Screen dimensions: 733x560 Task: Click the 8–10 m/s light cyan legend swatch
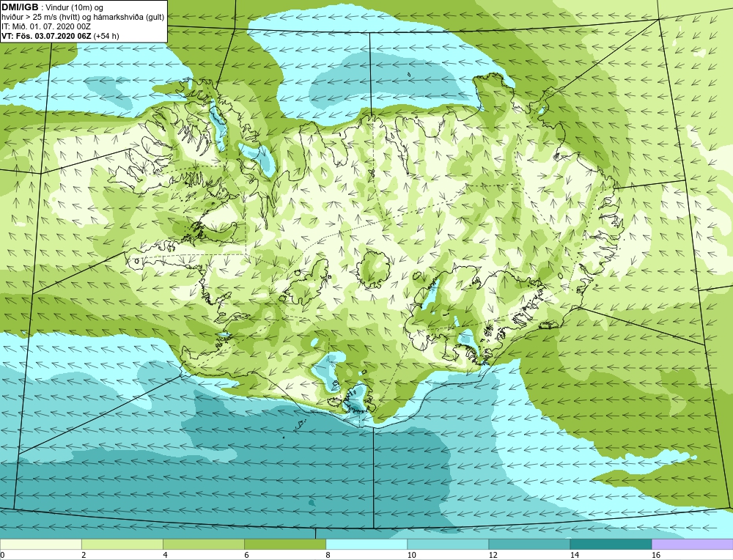pyautogui.click(x=366, y=544)
